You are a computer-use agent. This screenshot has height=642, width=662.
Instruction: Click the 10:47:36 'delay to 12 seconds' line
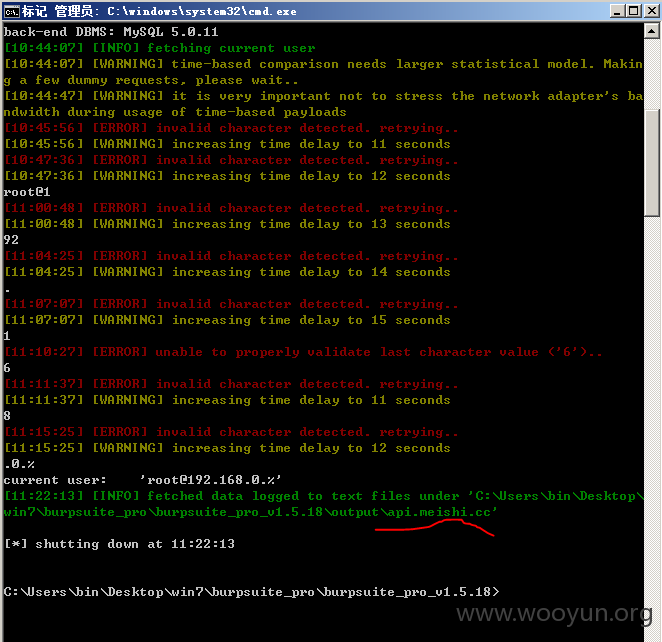point(227,176)
